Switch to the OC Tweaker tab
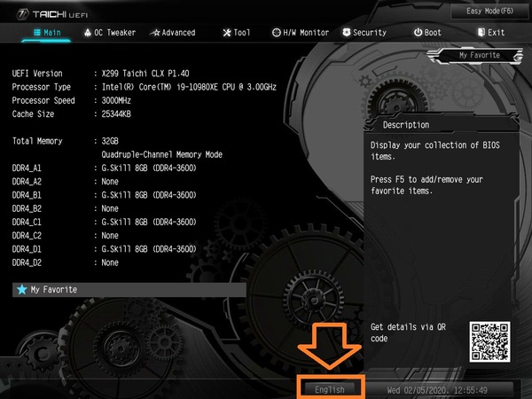Screen dimensions: 532x399 click(x=110, y=33)
